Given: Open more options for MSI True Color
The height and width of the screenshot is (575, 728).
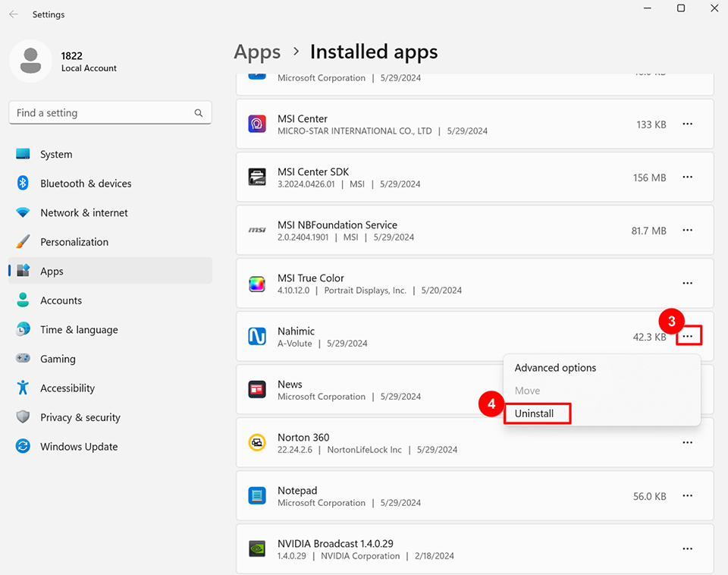Looking at the screenshot, I should tap(688, 283).
